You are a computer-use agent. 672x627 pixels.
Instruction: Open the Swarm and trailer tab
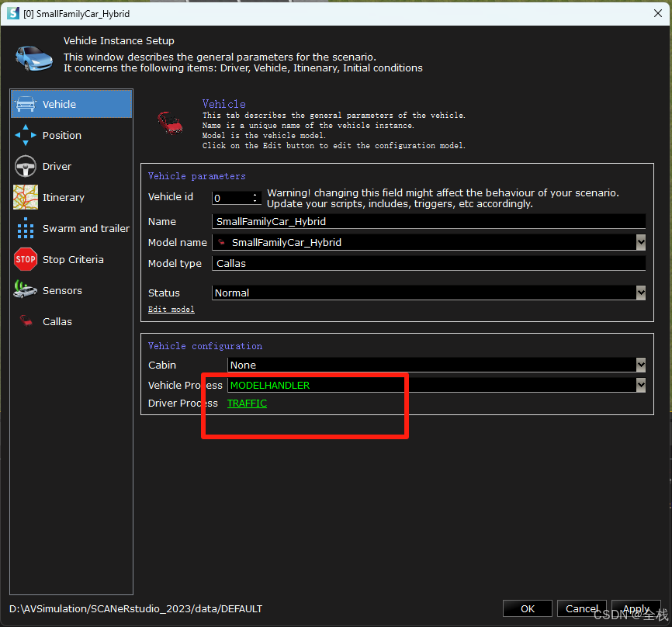pyautogui.click(x=71, y=228)
